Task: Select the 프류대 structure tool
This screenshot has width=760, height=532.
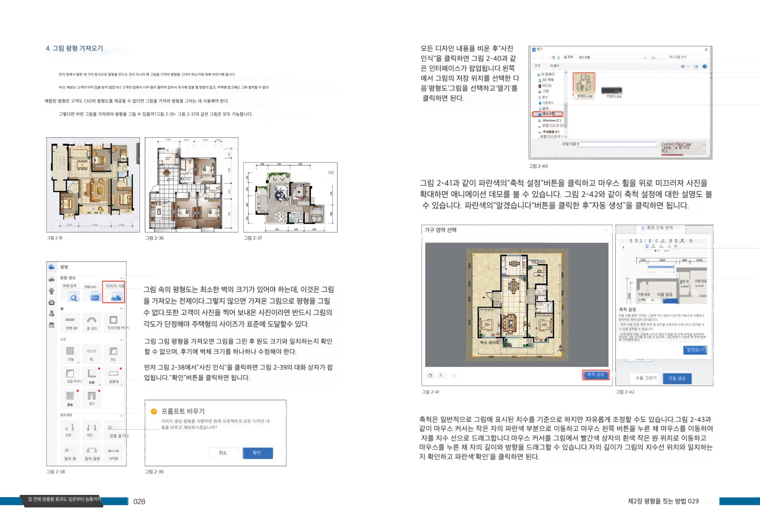Action: 114,376
